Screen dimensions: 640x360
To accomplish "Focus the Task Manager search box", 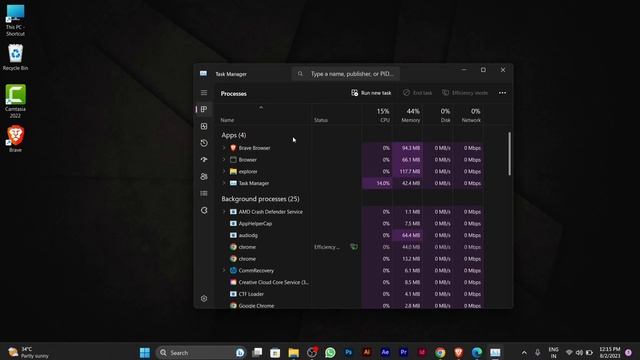I will (x=346, y=74).
